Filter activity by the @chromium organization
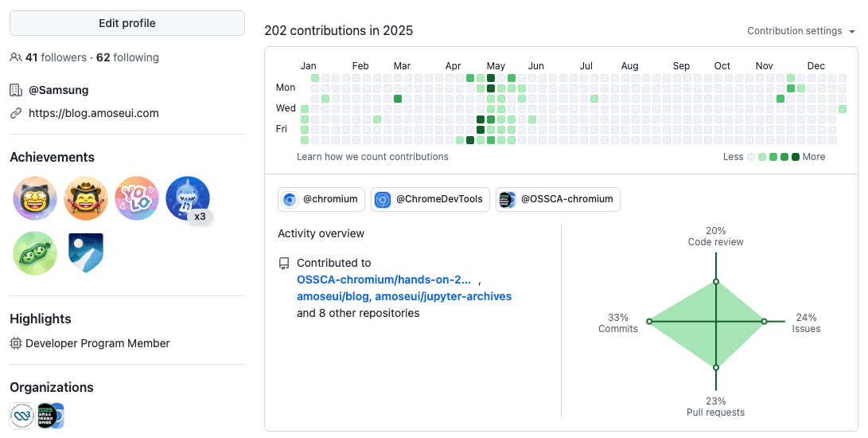The height and width of the screenshot is (438, 868). pos(321,199)
